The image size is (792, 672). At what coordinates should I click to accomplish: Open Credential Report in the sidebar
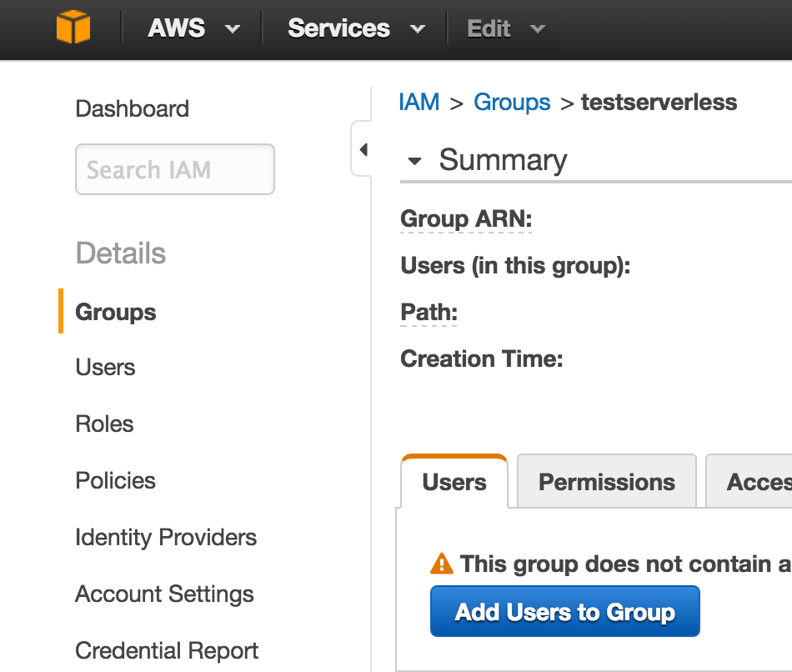point(167,650)
